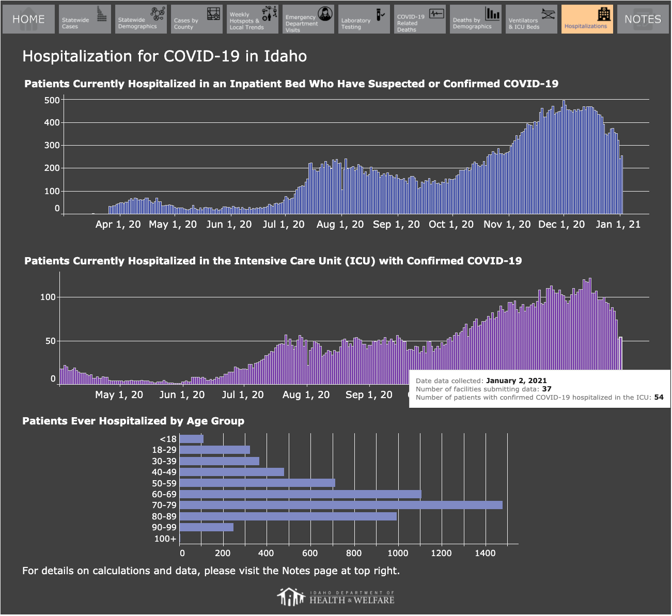Screen dimensions: 672x616
Task: Select the <18 age group bar
Action: click(x=192, y=439)
